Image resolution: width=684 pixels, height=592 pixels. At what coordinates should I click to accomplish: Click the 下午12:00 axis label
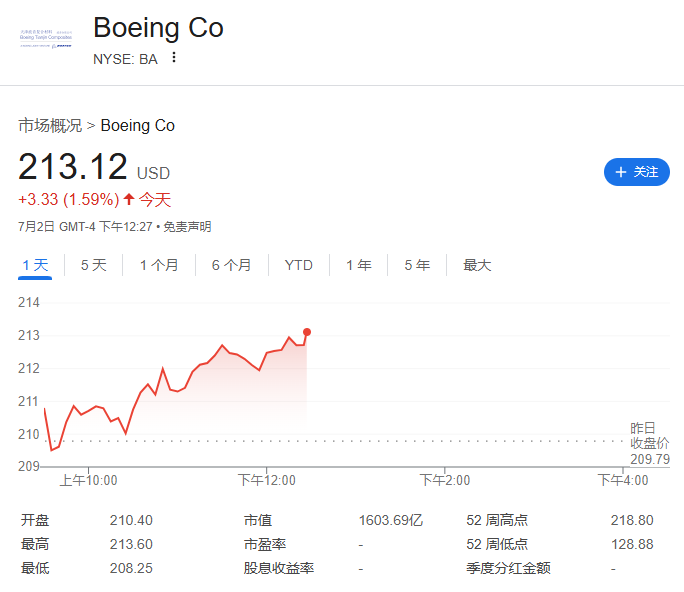tap(267, 480)
